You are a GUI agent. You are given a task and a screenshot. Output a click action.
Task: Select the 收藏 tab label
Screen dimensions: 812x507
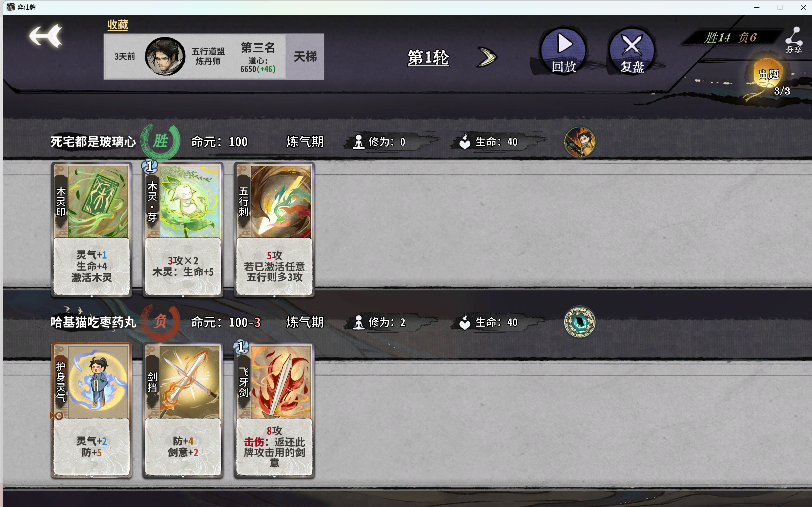point(118,25)
